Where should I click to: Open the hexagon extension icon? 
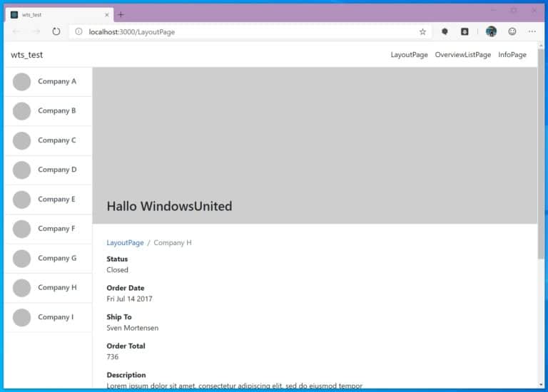445,32
